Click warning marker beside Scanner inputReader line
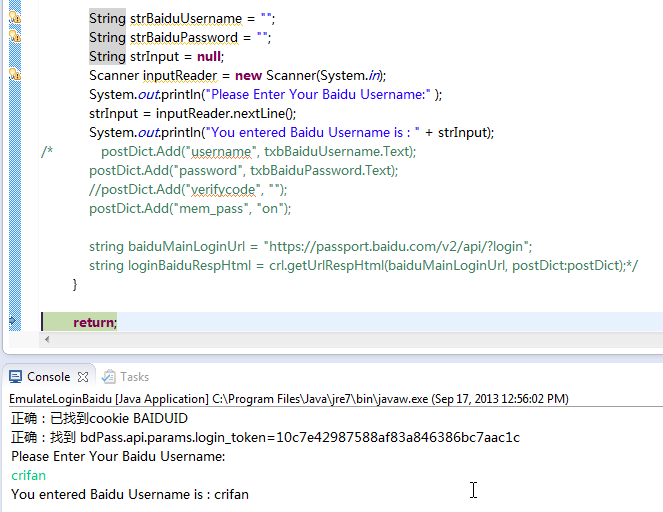This screenshot has height=512, width=663. (x=15, y=75)
